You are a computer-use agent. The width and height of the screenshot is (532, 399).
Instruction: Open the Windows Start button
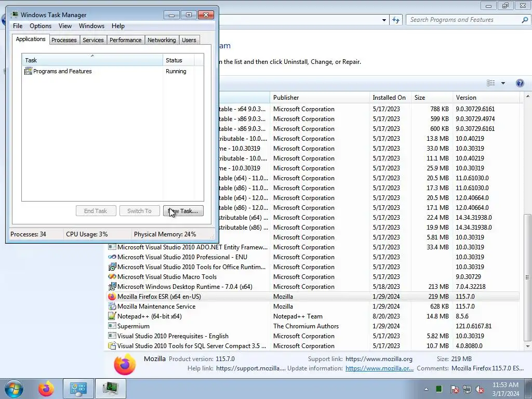14,389
